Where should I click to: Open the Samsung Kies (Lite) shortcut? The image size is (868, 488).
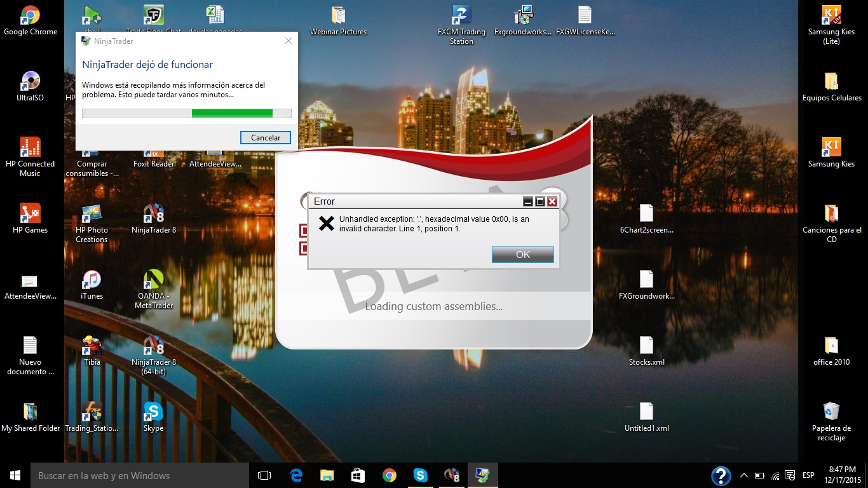[831, 25]
